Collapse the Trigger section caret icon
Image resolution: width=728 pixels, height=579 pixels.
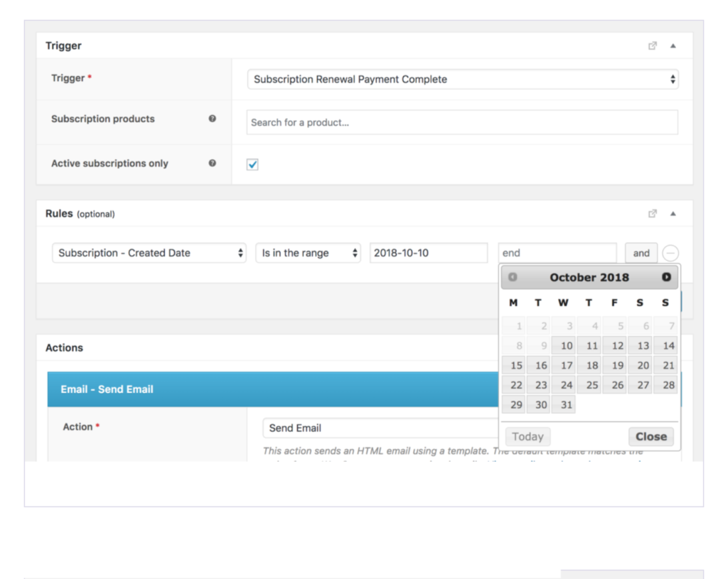(673, 45)
